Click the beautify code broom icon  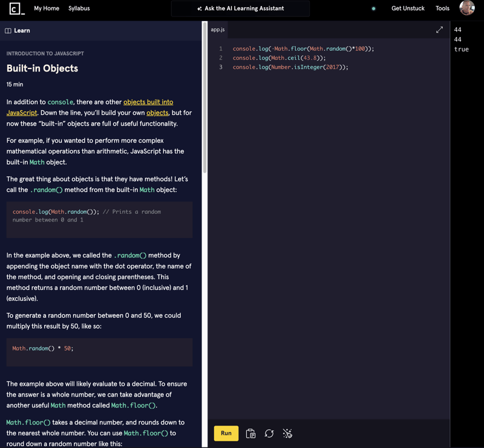[287, 433]
